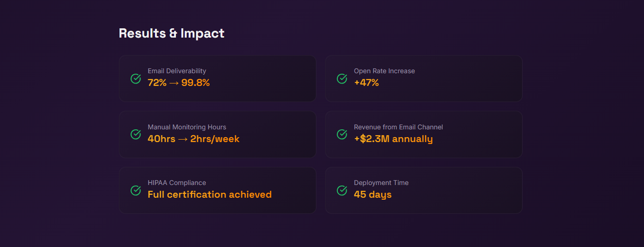
Task: Click the checkmark icon beside HIPAA Compliance
Action: coord(136,190)
